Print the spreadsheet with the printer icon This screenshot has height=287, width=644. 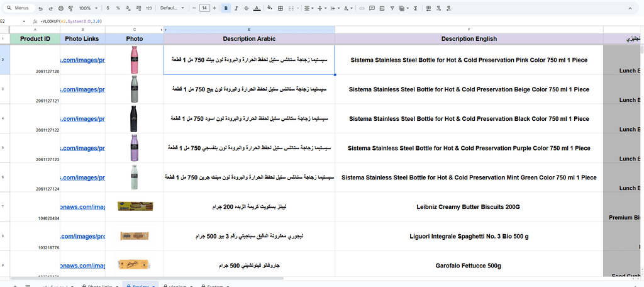click(x=60, y=8)
